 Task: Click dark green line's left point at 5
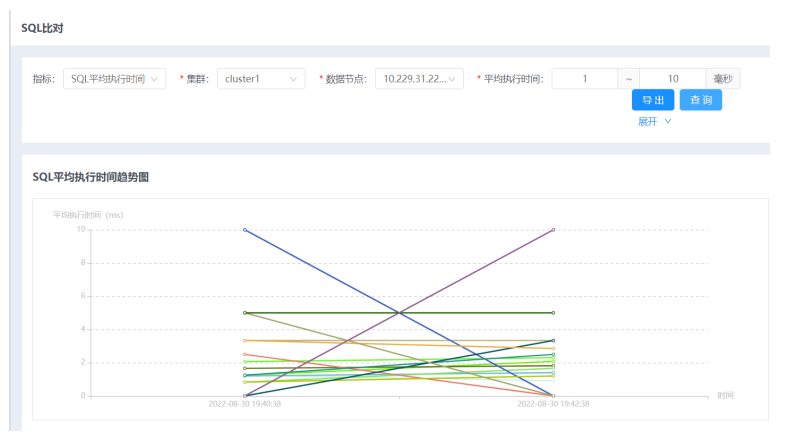pos(245,313)
